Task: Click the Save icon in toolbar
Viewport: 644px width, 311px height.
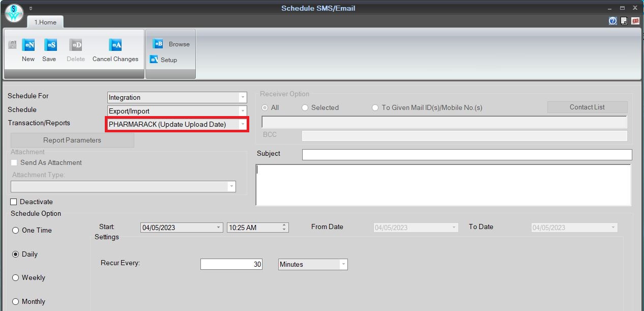Action: point(50,45)
